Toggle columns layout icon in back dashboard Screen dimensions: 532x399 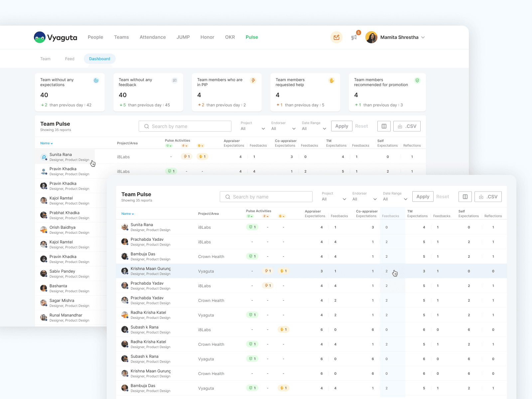tap(384, 126)
